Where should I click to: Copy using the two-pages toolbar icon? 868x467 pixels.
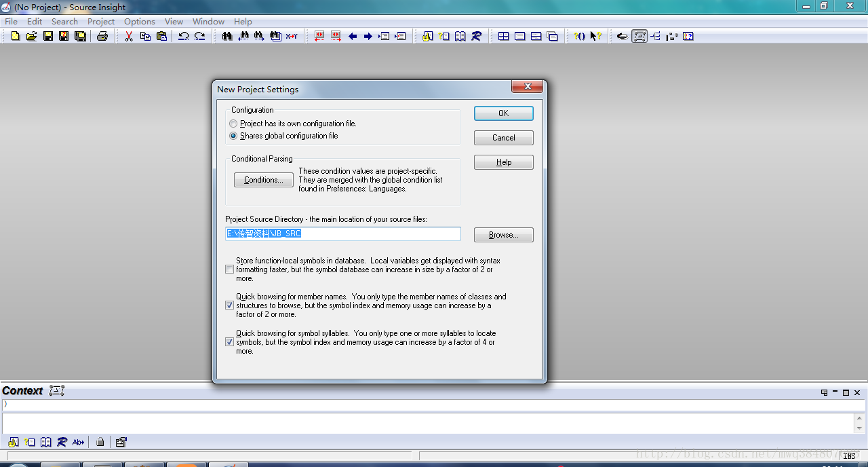145,36
